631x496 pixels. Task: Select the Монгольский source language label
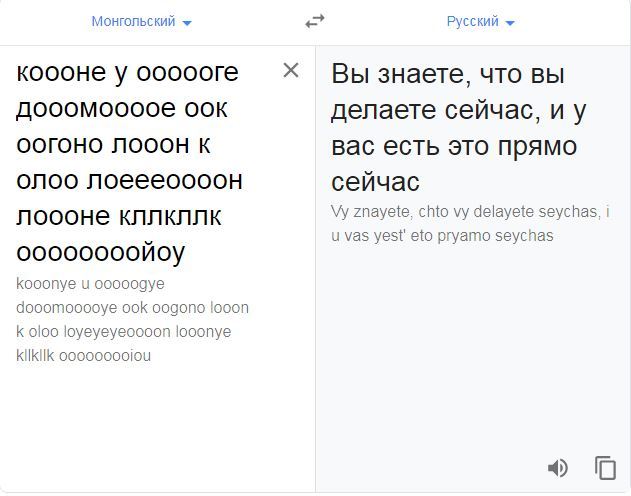coord(133,21)
